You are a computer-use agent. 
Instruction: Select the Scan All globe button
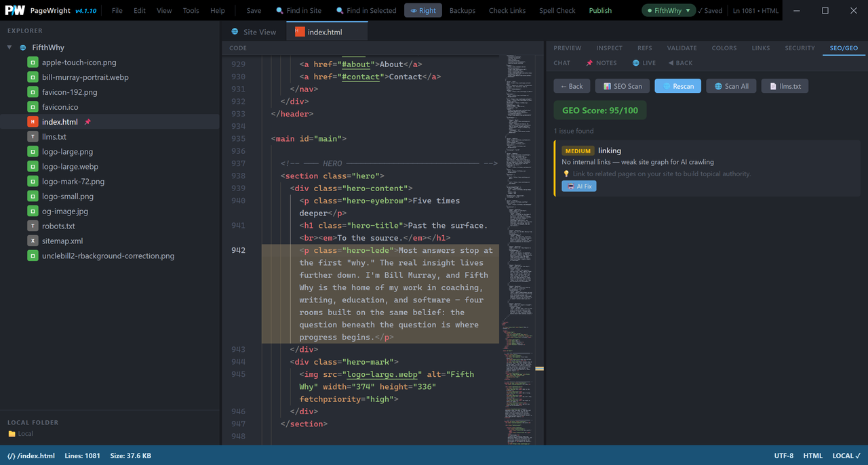731,86
